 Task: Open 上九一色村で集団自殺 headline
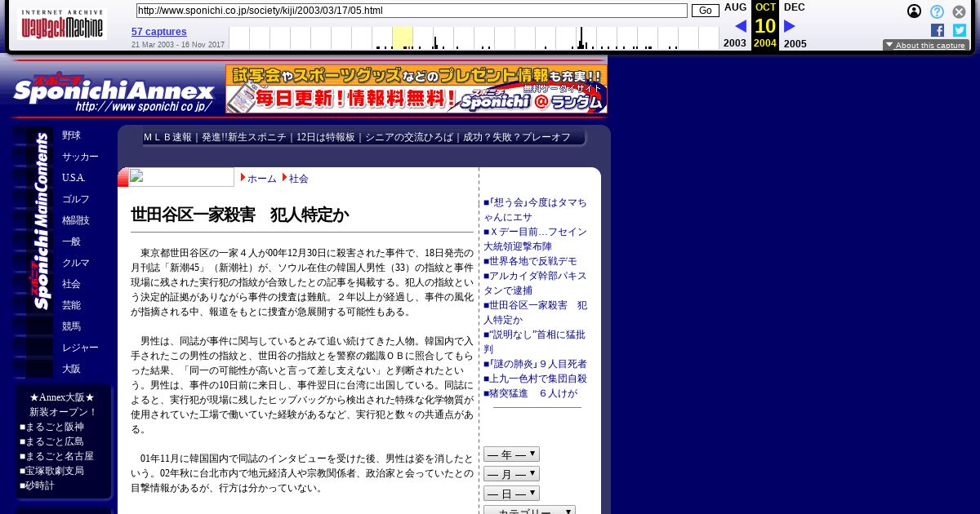(x=535, y=379)
